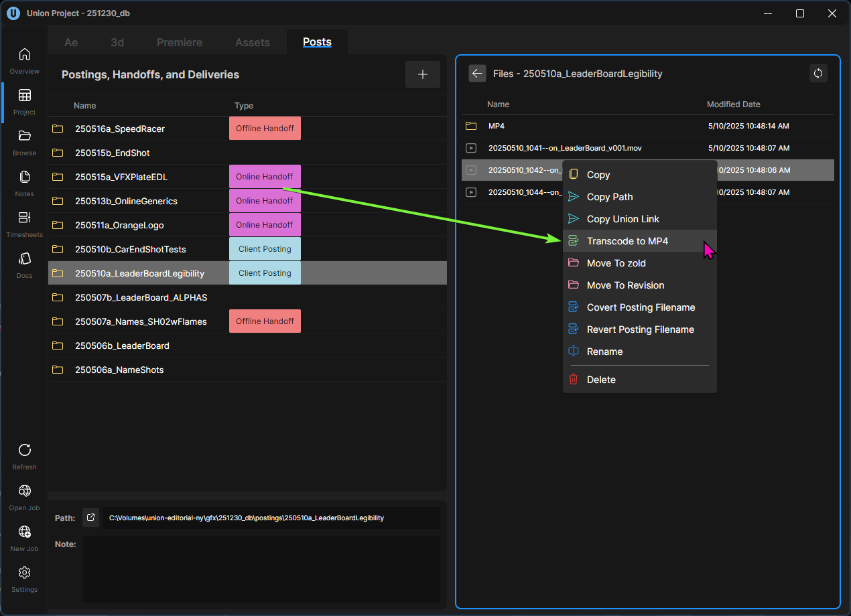Open Docs in the sidebar

(24, 264)
